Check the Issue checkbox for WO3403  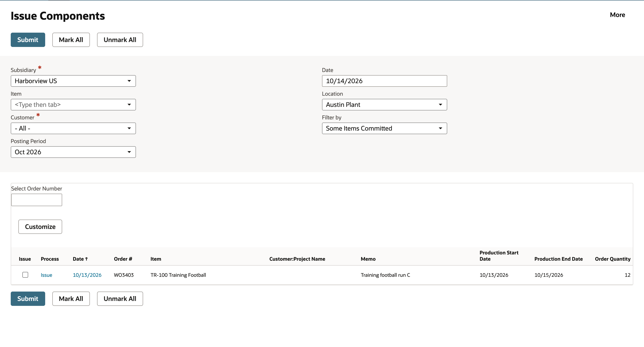click(25, 275)
